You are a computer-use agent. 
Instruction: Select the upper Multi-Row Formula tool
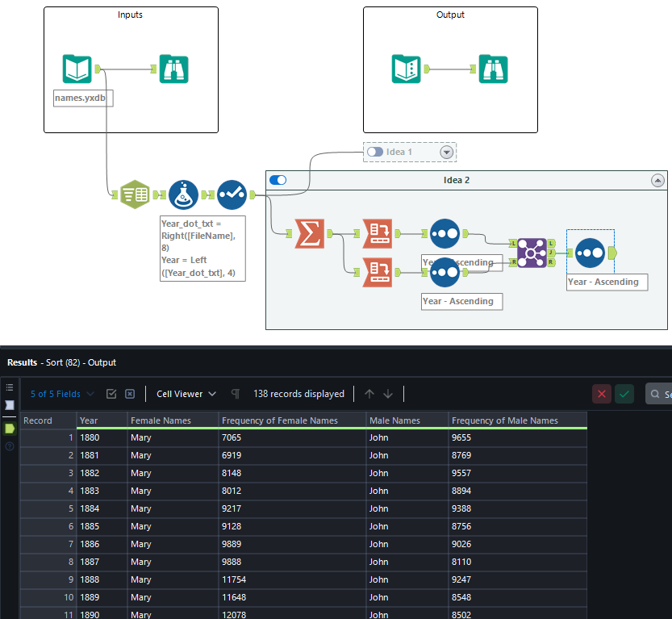(378, 233)
